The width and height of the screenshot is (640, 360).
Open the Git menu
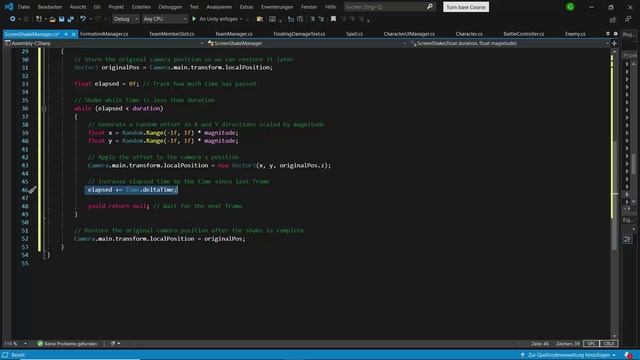click(97, 7)
